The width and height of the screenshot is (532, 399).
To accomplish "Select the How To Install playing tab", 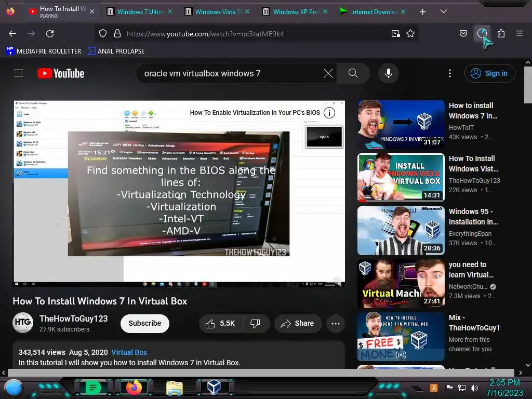I will coord(62,11).
